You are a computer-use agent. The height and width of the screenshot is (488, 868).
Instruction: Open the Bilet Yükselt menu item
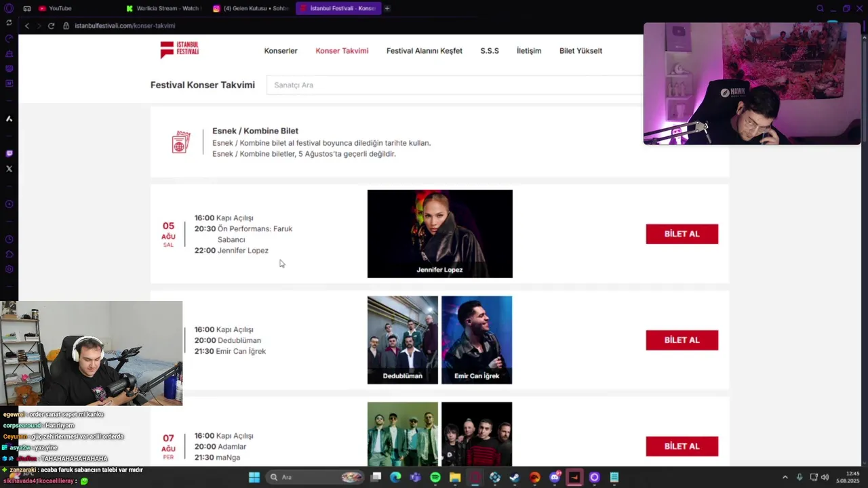(x=580, y=51)
